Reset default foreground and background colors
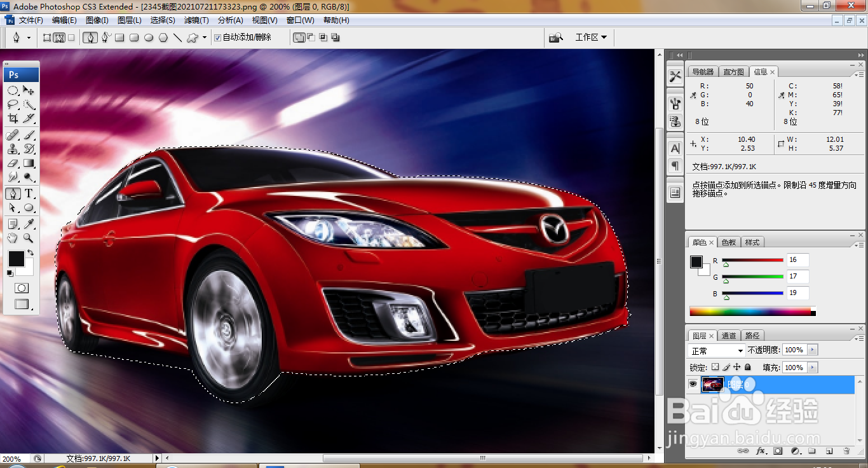The image size is (868, 468). point(10,273)
